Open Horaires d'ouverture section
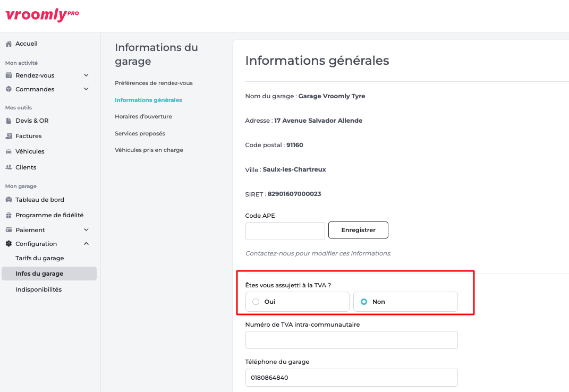 (143, 116)
